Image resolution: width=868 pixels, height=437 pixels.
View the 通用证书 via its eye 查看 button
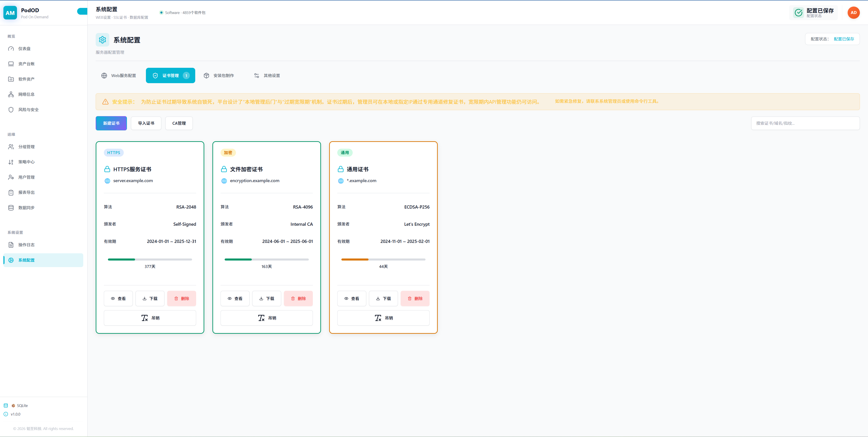point(352,299)
